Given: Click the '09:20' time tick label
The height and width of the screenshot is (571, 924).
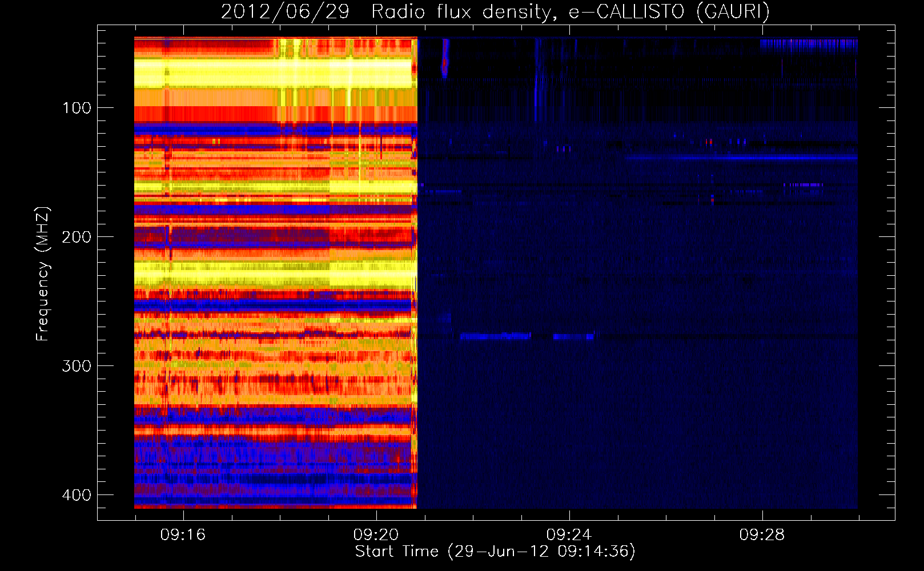Looking at the screenshot, I should click(376, 534).
